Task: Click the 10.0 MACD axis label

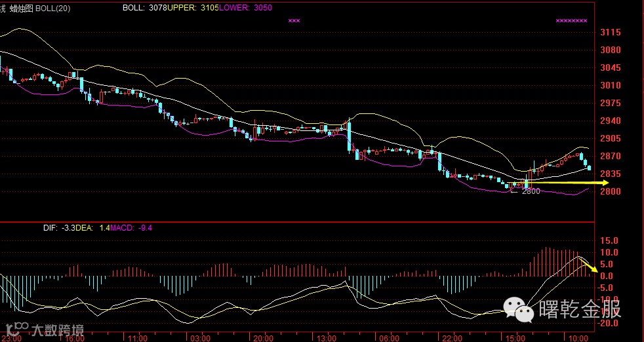Action: pos(609,252)
